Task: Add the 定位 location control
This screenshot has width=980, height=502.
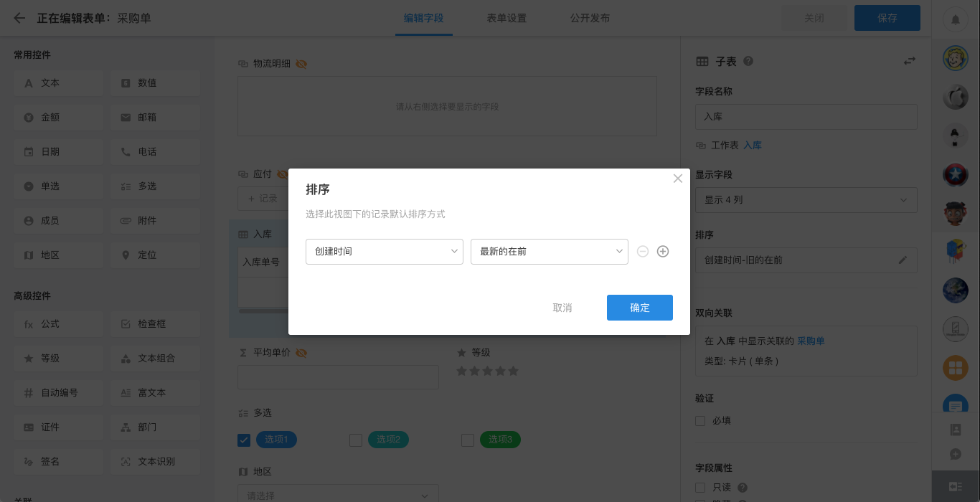Action: [155, 255]
